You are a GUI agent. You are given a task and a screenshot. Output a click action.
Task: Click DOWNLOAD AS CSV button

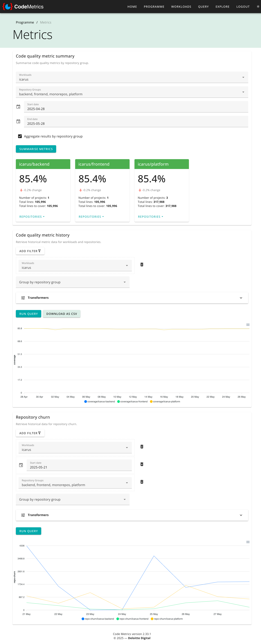pos(62,314)
